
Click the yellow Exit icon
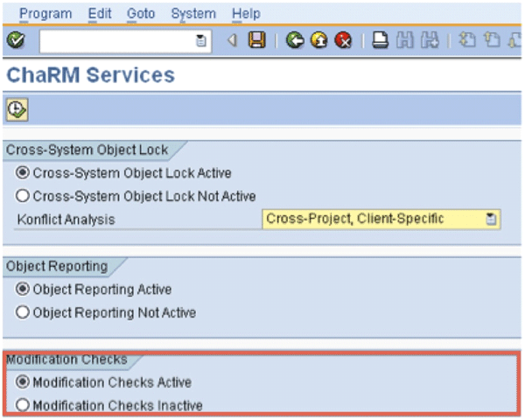click(319, 40)
